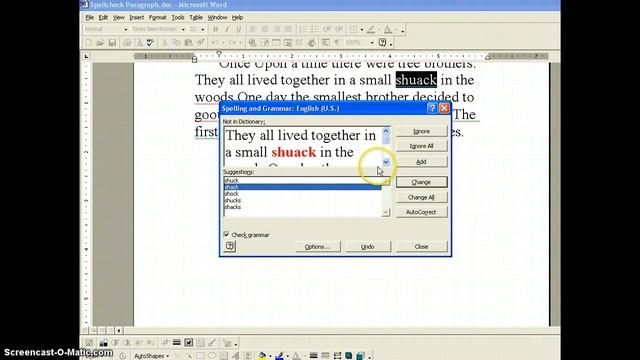
Task: Click the Numbering list icon
Action: pos(303,29)
